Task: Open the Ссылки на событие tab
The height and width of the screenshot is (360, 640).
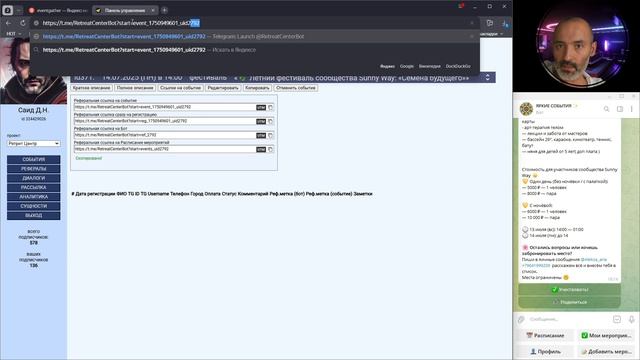Action: tap(180, 88)
